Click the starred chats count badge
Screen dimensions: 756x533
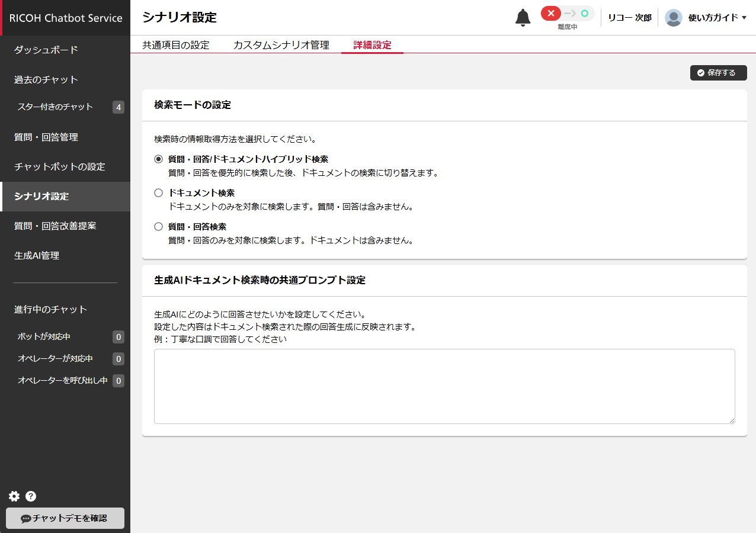click(118, 107)
